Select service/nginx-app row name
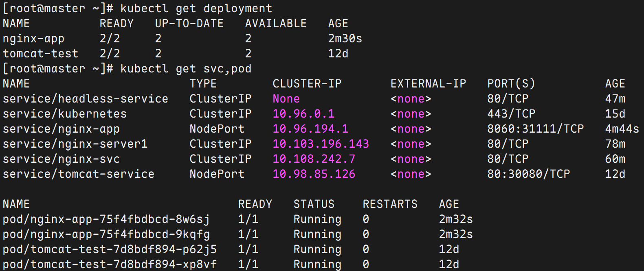644x271 pixels. pos(62,129)
